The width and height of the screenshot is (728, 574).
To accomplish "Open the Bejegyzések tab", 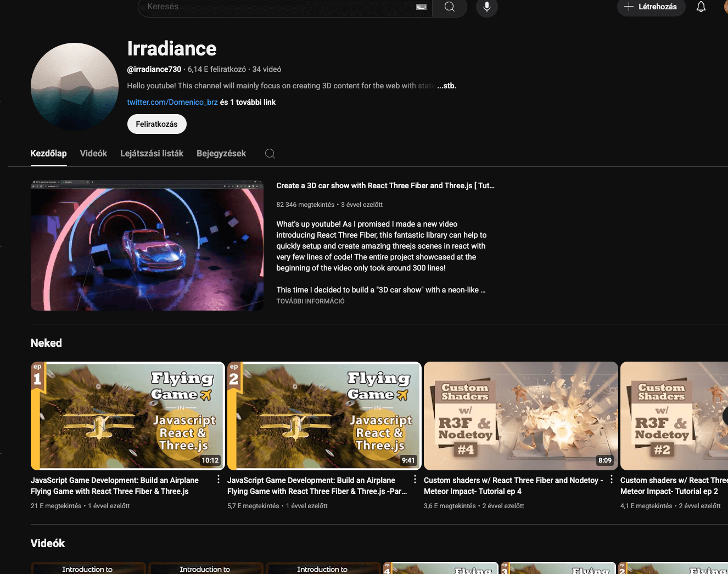I will (221, 153).
